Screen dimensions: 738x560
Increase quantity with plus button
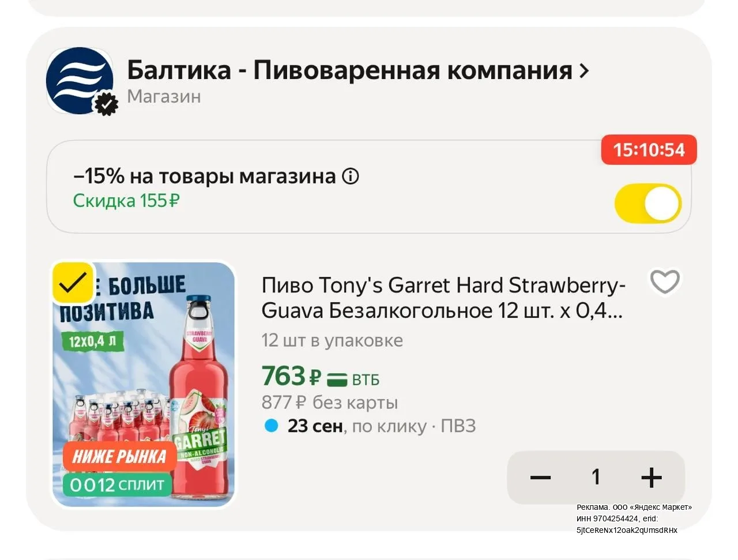tap(652, 478)
